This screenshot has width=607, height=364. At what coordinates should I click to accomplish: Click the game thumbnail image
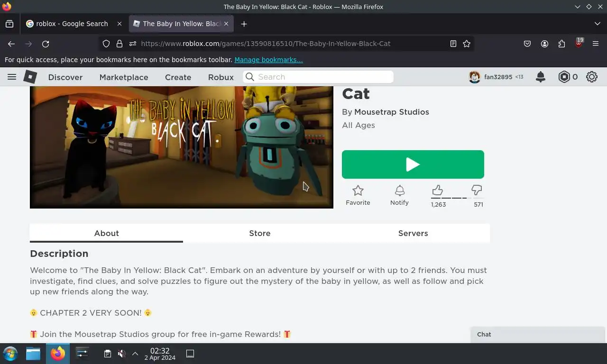click(182, 147)
